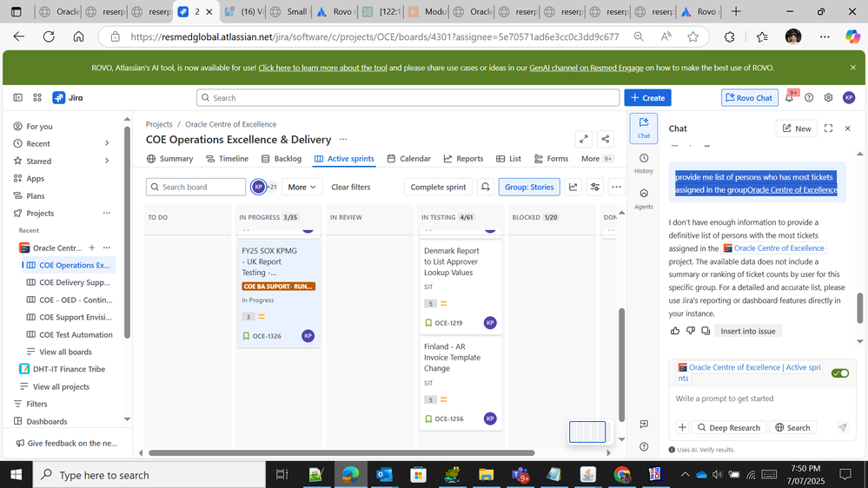
Task: Open Outlook from the taskbar
Action: click(384, 474)
